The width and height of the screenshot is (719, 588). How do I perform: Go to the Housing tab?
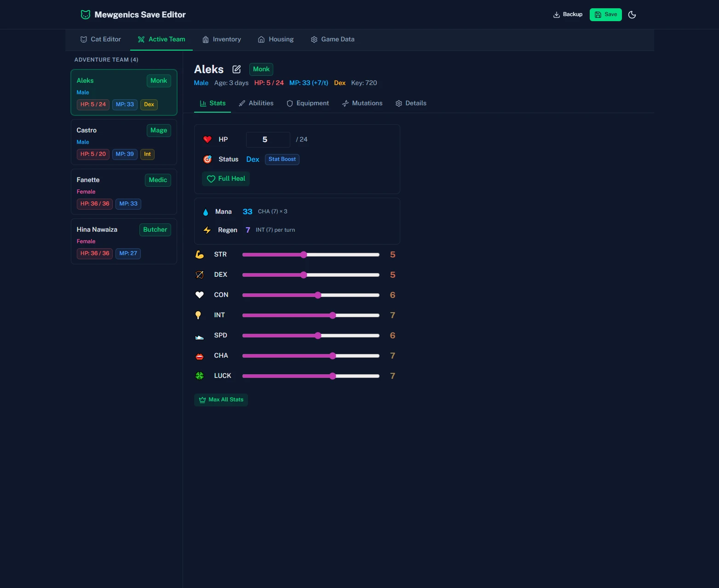tap(276, 40)
